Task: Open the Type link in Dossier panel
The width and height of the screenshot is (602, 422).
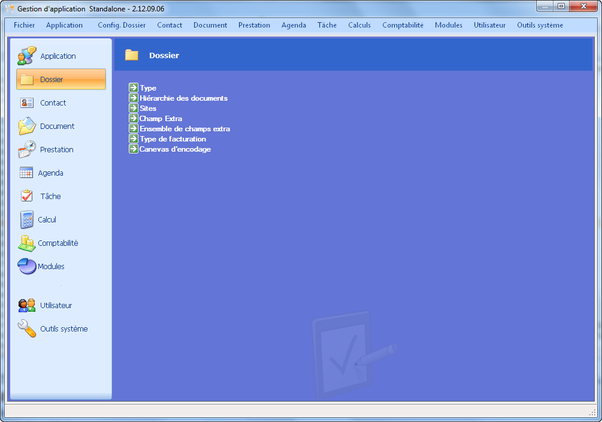Action: [x=147, y=88]
